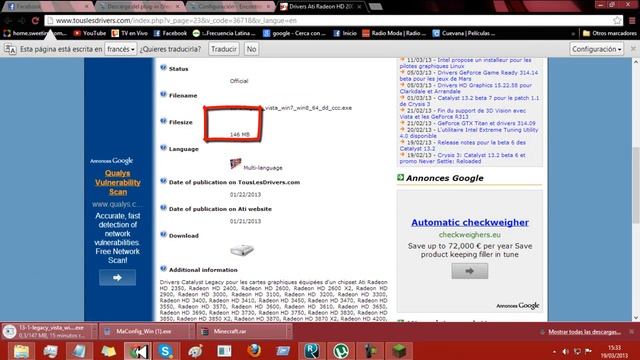Screen dimensions: 640x360
Task: Reload the page with the refresh icon
Action: coord(36,20)
